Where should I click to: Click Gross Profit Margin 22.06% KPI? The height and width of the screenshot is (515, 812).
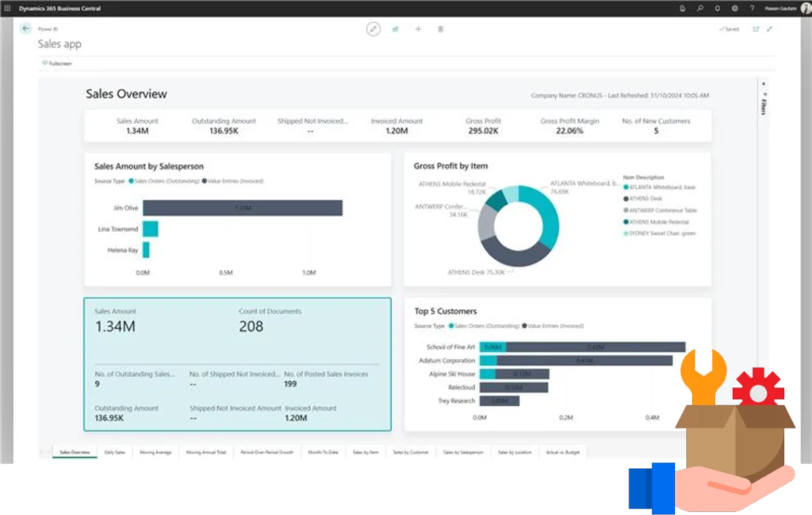[x=569, y=126]
